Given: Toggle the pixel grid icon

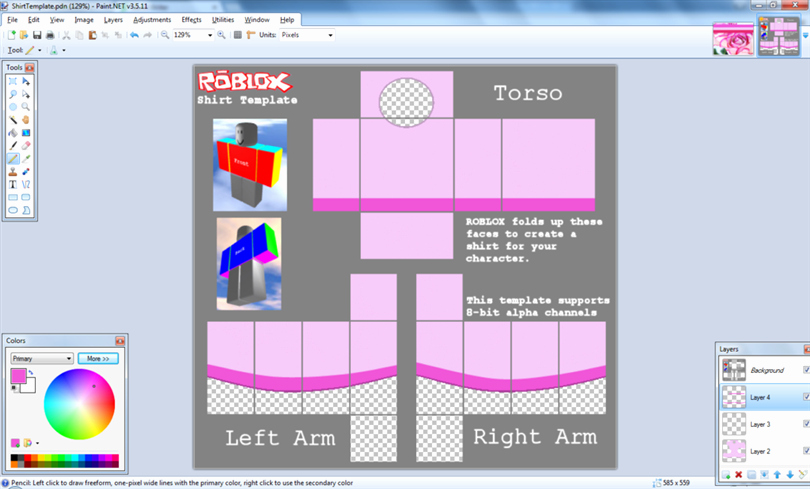Looking at the screenshot, I should (238, 35).
